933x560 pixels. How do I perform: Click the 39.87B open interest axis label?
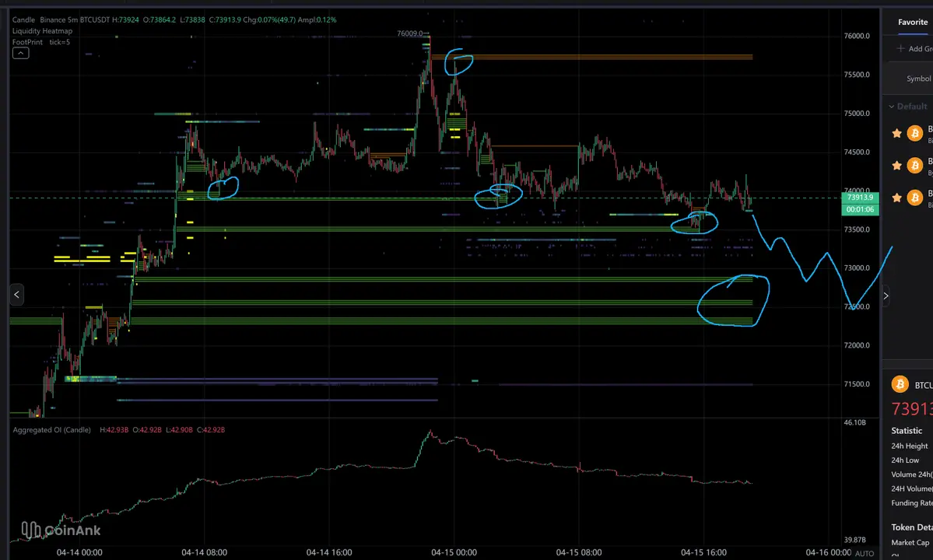(854, 540)
